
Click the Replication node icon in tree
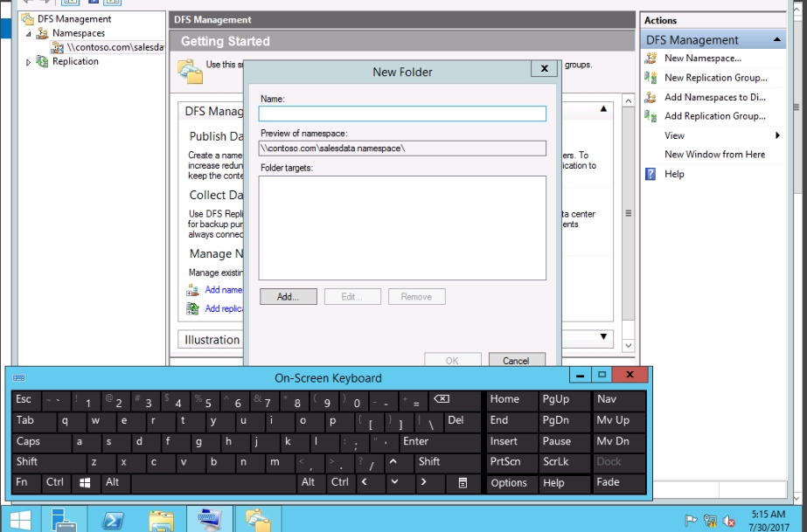(42, 61)
